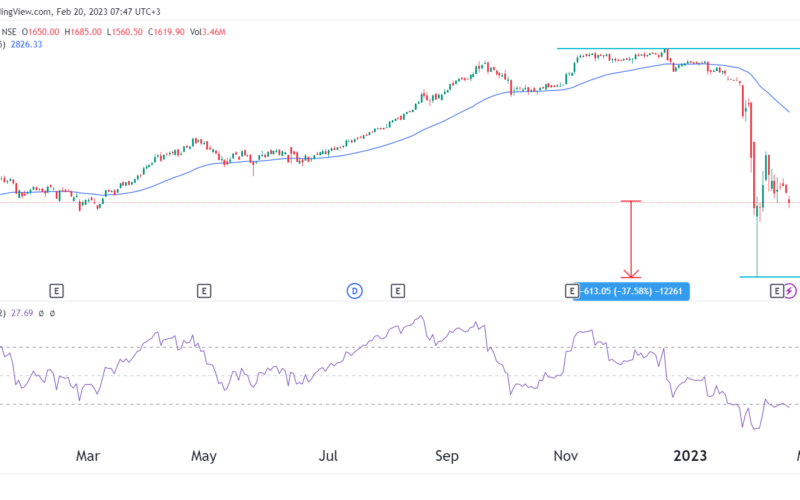Click the moving average value 2826.33

pyautogui.click(x=27, y=45)
